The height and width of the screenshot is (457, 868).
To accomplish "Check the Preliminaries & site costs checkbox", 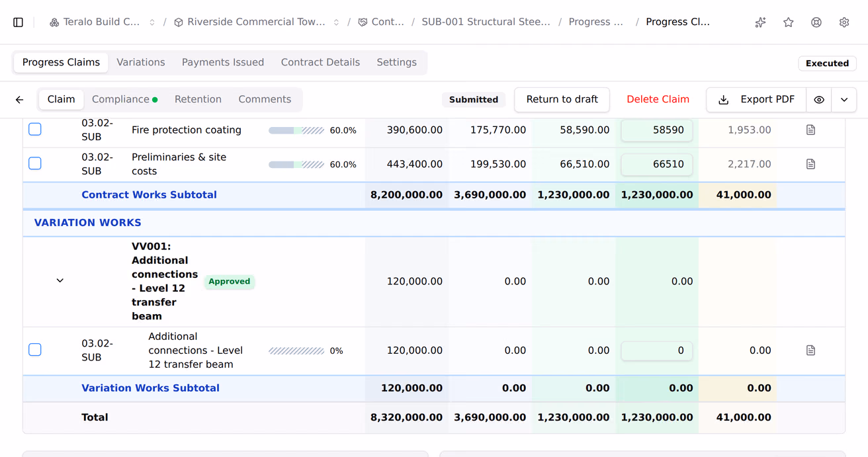I will [35, 163].
